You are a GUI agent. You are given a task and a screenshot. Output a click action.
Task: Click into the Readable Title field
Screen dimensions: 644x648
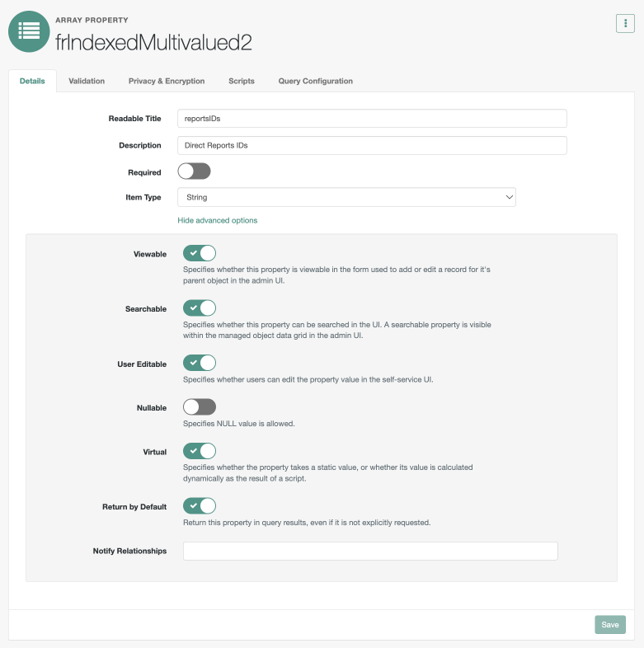(x=372, y=119)
